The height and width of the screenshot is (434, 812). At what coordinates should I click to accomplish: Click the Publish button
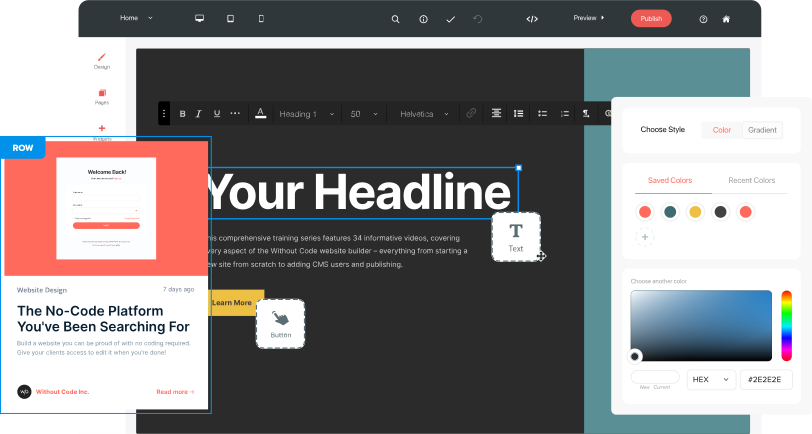(x=651, y=18)
